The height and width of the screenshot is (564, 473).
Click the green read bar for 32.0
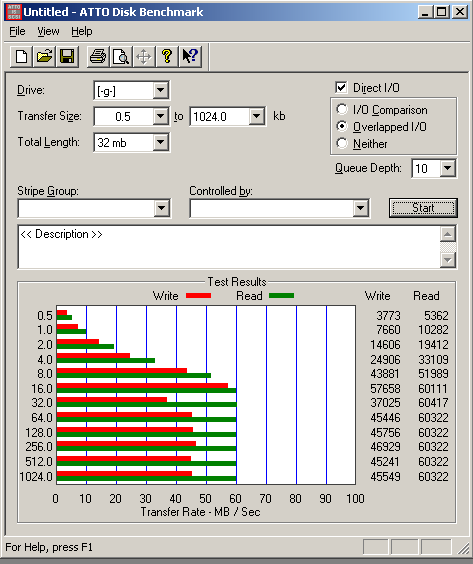(x=147, y=405)
